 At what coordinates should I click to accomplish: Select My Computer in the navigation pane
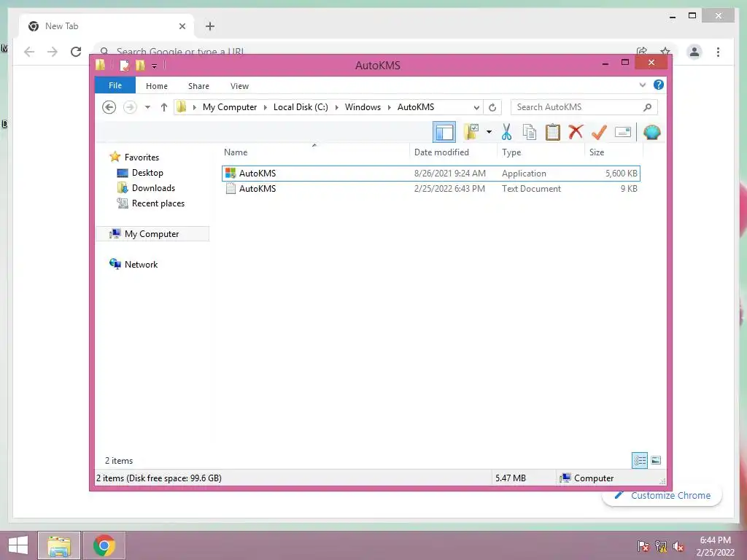tap(152, 234)
